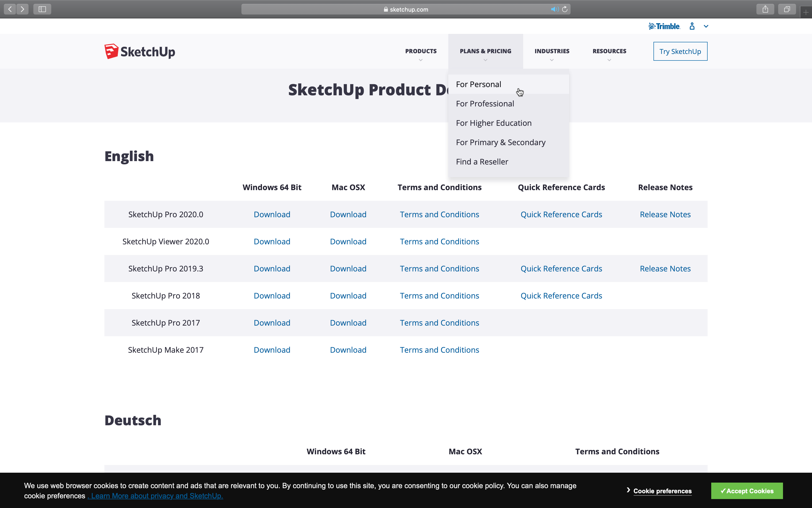This screenshot has height=508, width=812.
Task: Click the Trimble logo
Action: tap(664, 26)
